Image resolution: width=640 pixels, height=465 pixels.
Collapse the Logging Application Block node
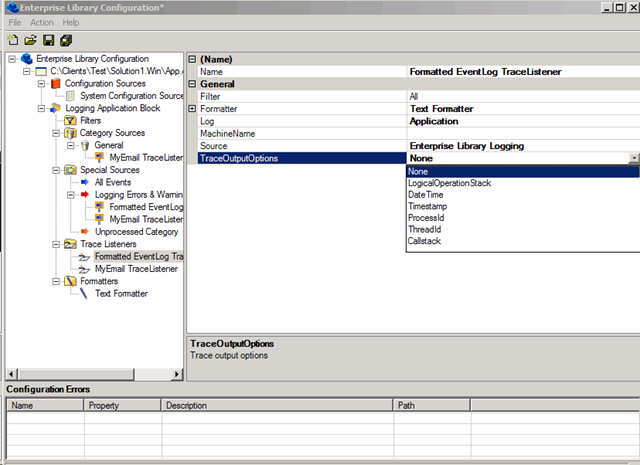point(42,108)
